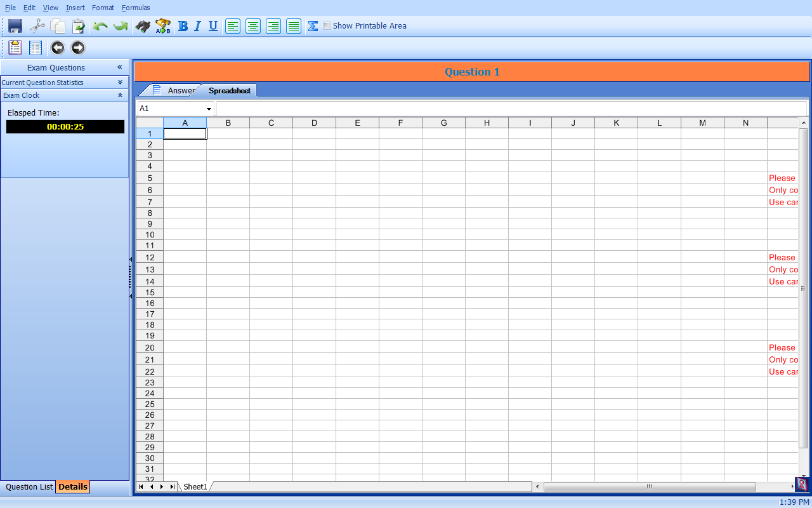Toggle bold formatting
Viewport: 812px width, 508px height.
pos(183,26)
